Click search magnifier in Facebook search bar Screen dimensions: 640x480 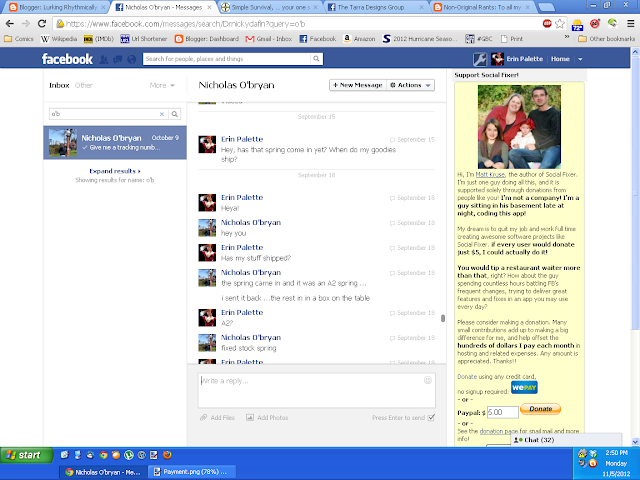316,59
